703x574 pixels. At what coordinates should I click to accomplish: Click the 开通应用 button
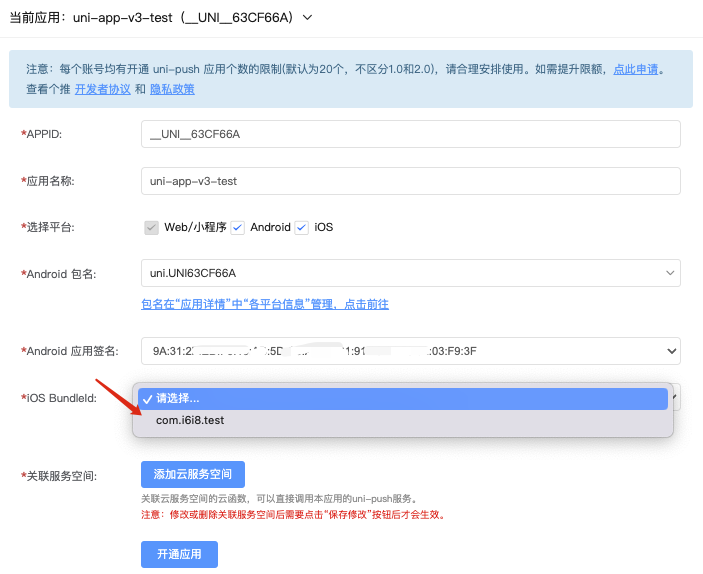point(179,554)
